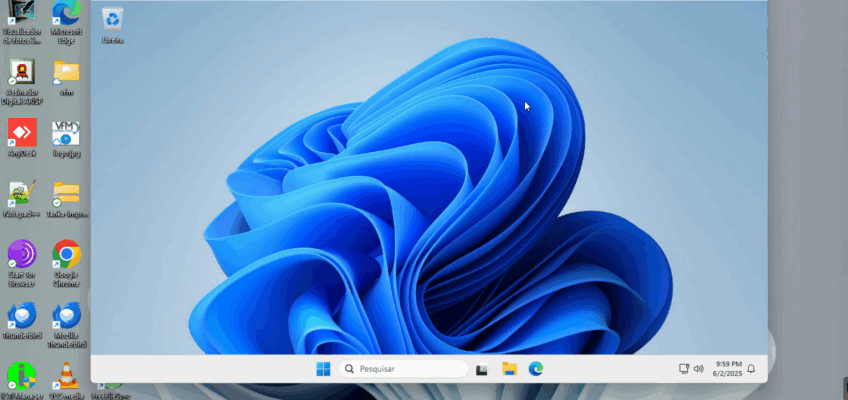The height and width of the screenshot is (400, 848).
Task: Launch VLC media player shortcut
Action: (x=67, y=380)
